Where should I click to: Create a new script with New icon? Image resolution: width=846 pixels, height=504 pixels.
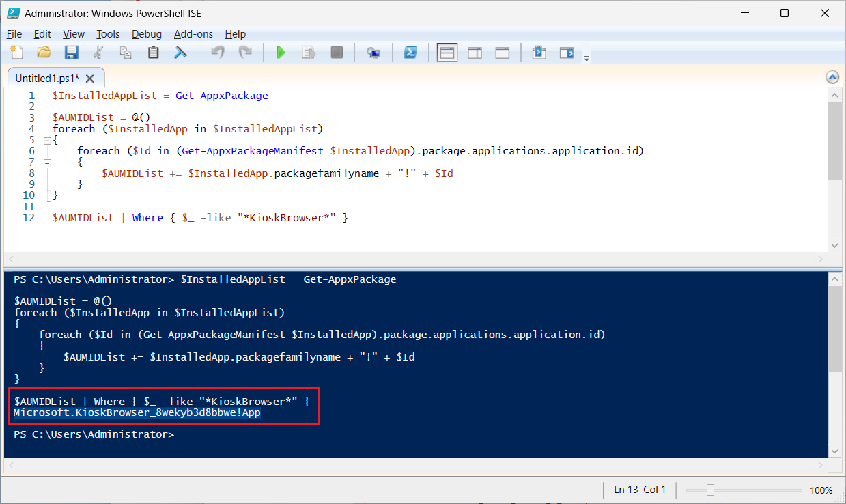[17, 53]
